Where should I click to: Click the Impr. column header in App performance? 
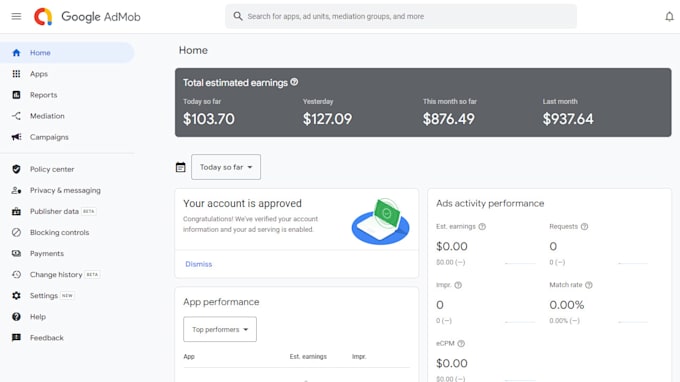pyautogui.click(x=359, y=356)
